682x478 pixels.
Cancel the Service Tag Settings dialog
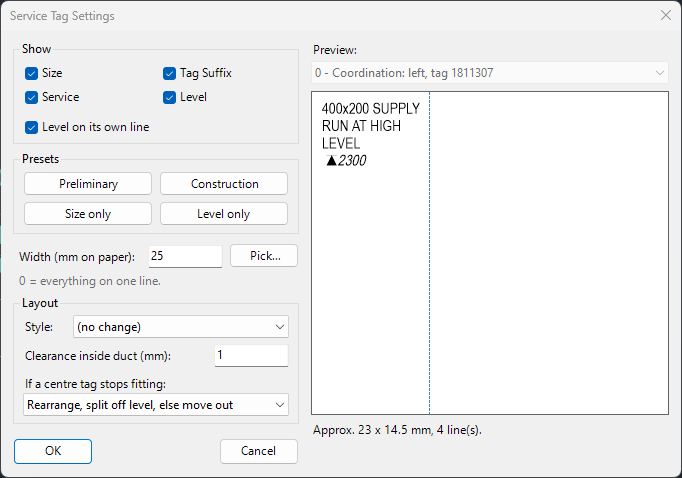259,451
